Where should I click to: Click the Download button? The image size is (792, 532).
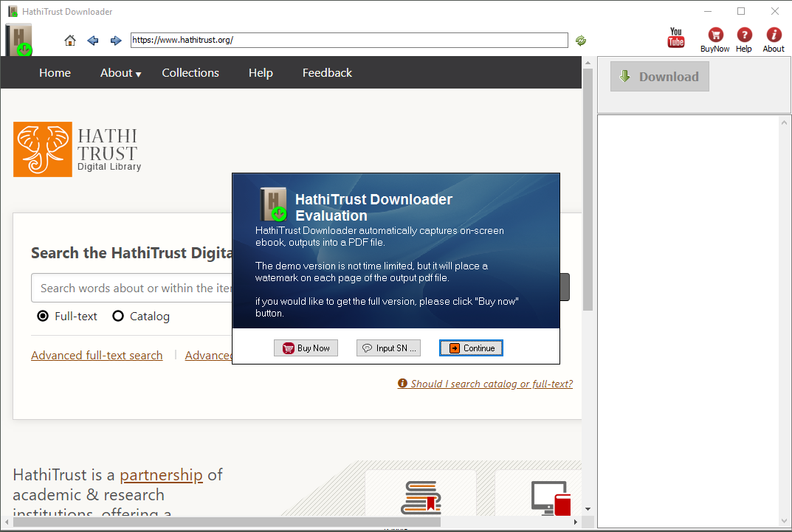coord(659,77)
